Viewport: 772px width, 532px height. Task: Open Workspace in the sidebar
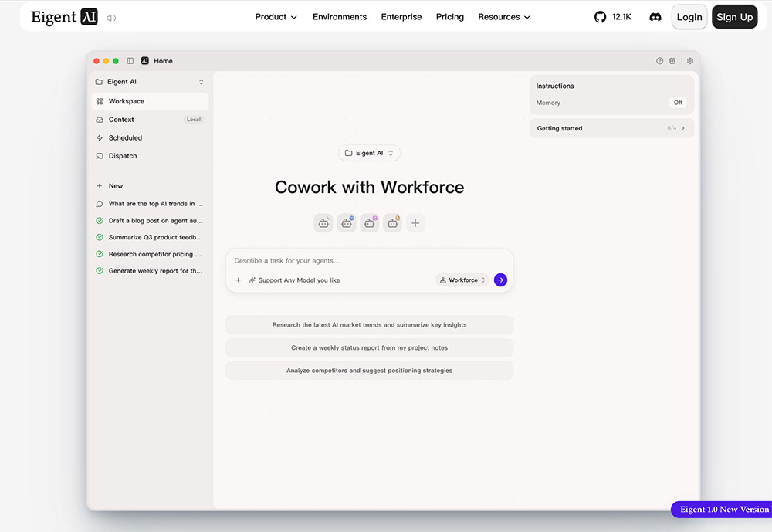click(x=151, y=101)
